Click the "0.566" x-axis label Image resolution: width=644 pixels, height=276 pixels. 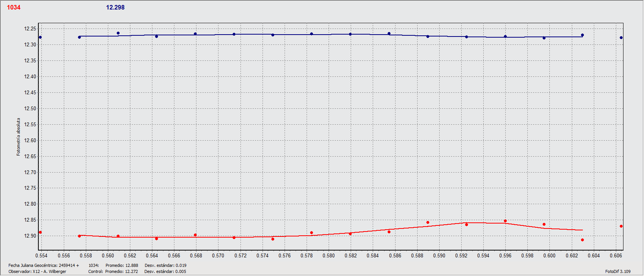174,256
